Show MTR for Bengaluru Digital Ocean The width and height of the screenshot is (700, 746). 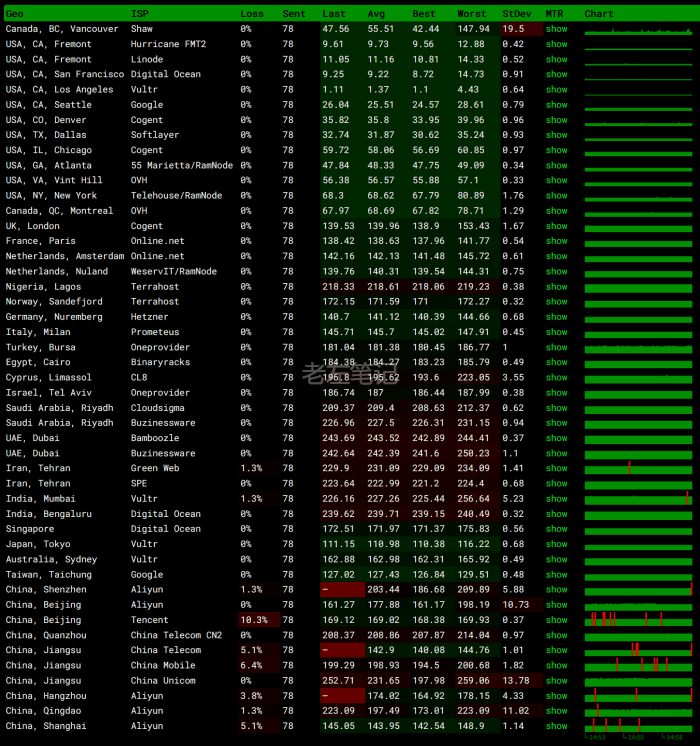coord(556,514)
